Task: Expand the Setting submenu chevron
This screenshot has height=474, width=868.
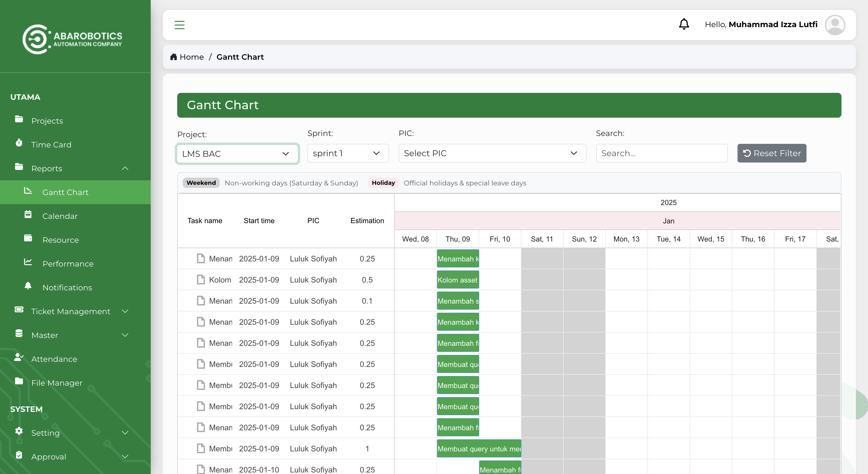Action: (125, 432)
